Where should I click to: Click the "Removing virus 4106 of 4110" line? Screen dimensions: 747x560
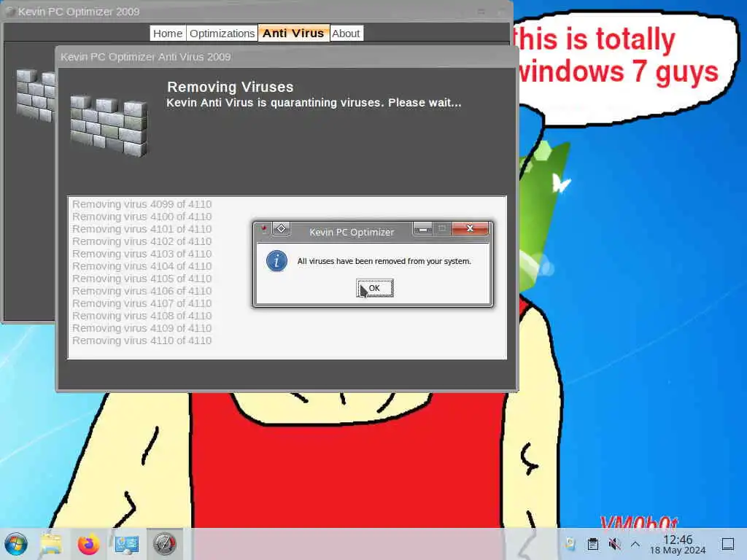pos(142,291)
